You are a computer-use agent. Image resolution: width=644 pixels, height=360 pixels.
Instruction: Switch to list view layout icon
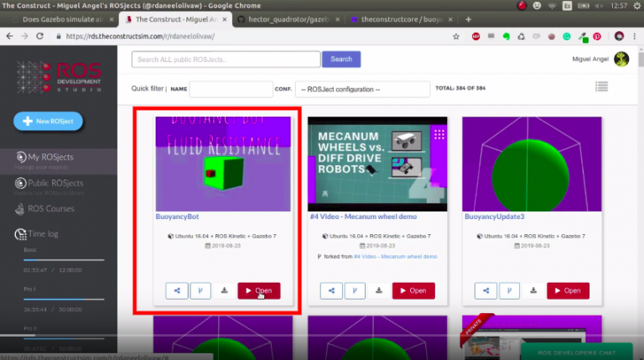(x=601, y=86)
